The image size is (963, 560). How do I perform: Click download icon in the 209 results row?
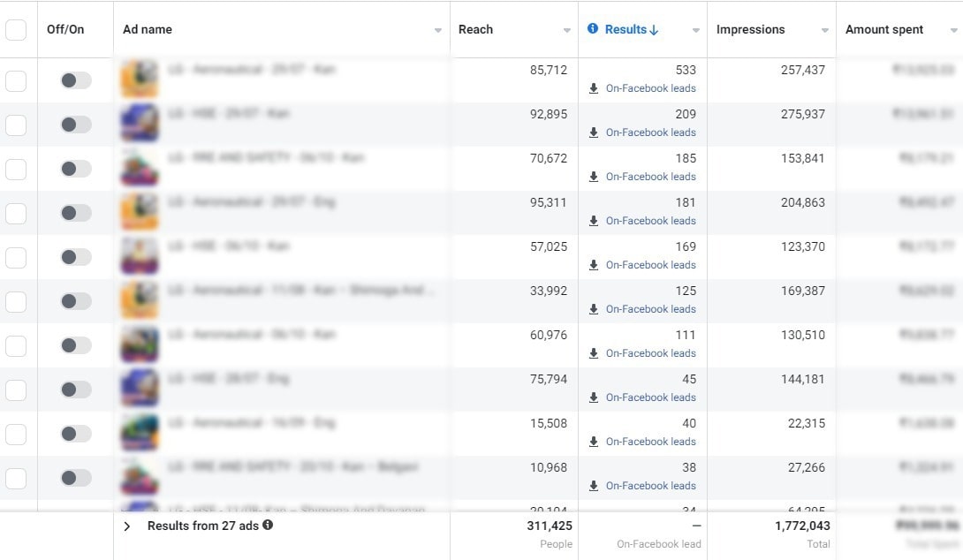[x=594, y=132]
